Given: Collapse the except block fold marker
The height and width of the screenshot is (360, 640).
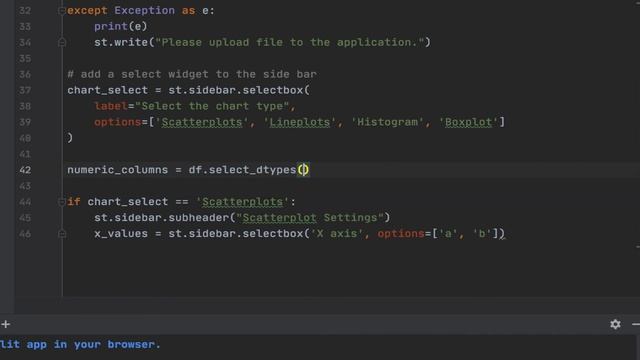Looking at the screenshot, I should pyautogui.click(x=62, y=11).
